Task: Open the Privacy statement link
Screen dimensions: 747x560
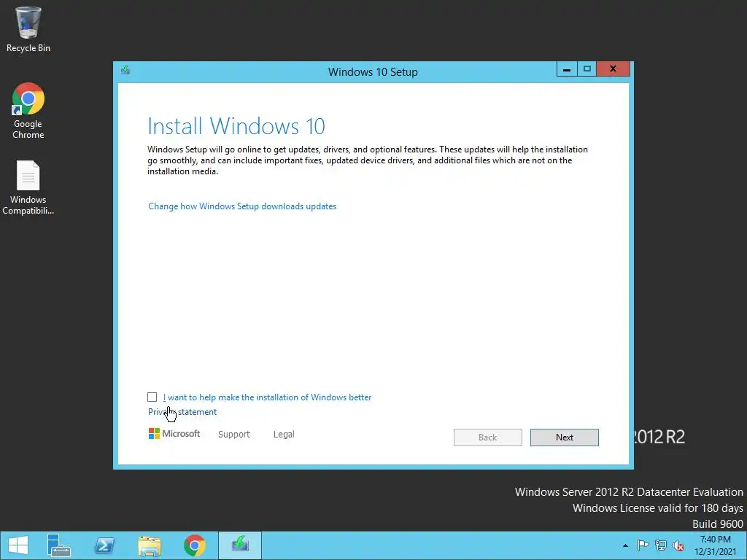Action: [x=182, y=412]
